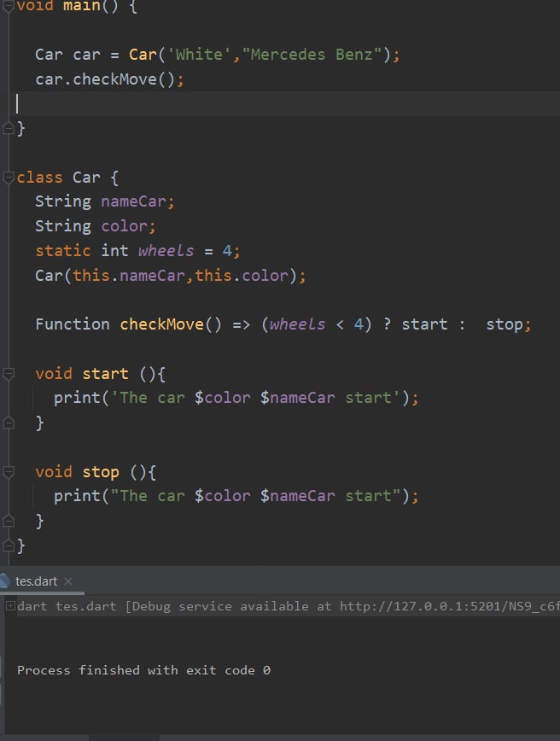Click the 'White' string literal

(x=200, y=55)
